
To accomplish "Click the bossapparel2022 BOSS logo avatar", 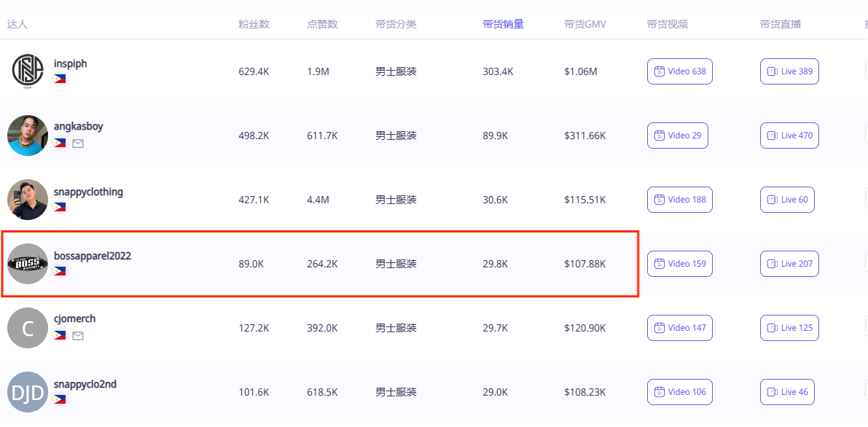I will (x=28, y=264).
